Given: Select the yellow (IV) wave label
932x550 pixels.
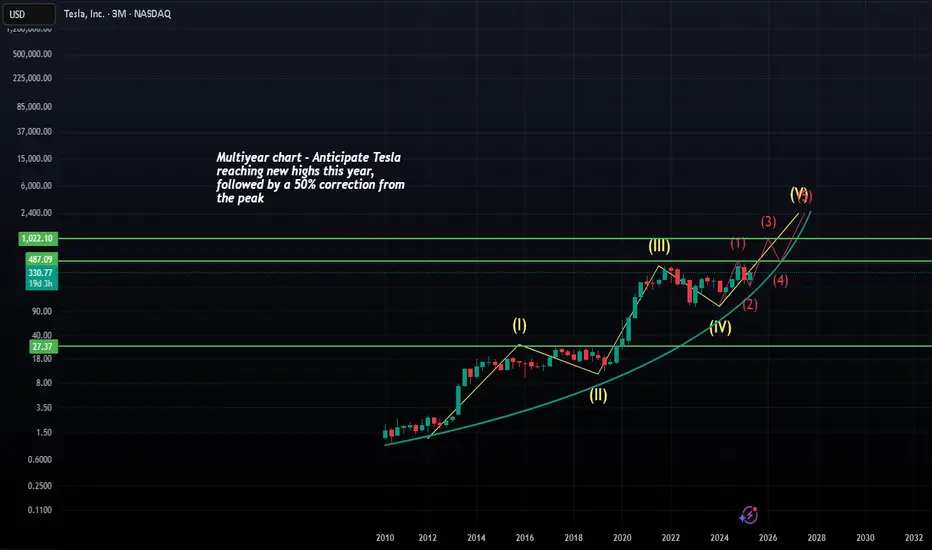Looking at the screenshot, I should [720, 327].
